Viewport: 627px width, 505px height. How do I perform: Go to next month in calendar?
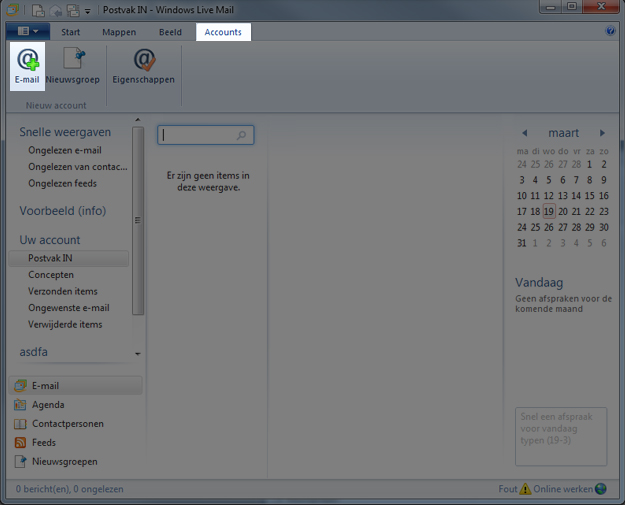602,133
